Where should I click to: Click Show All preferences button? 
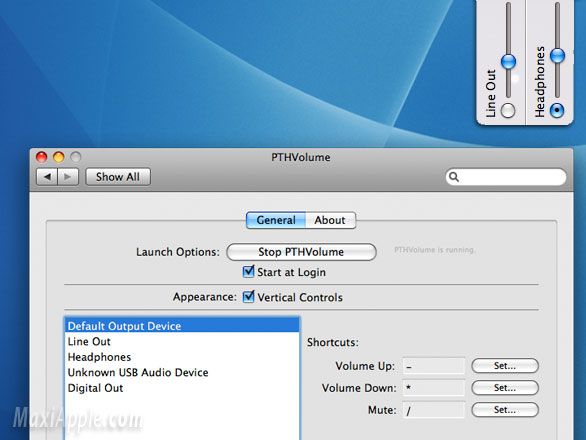tap(118, 177)
